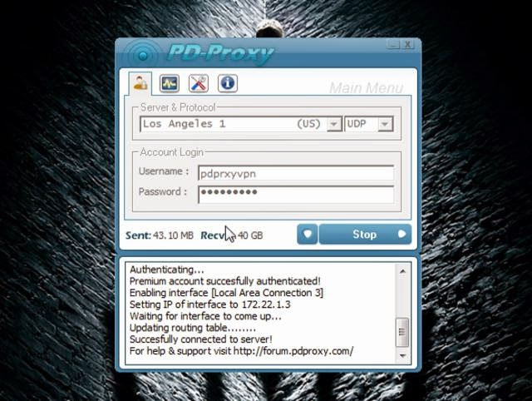Click the log scrollbar down arrow

402,355
